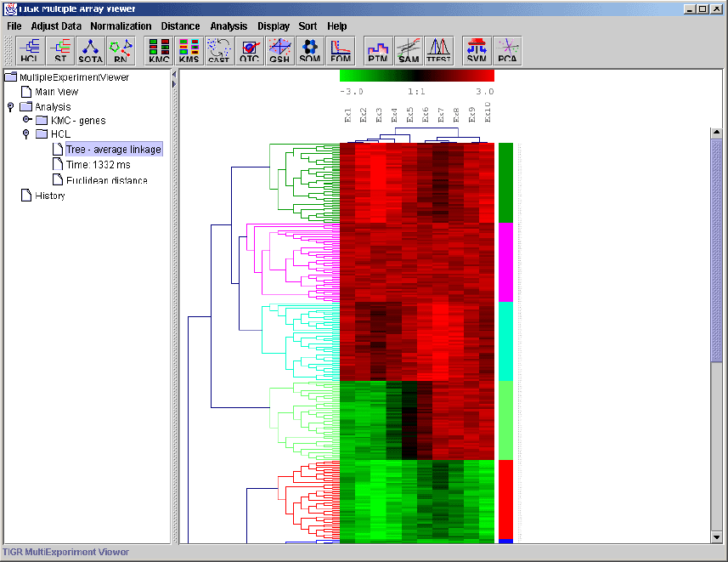
Task: Collapse the HCL tree node
Action: pos(26,134)
